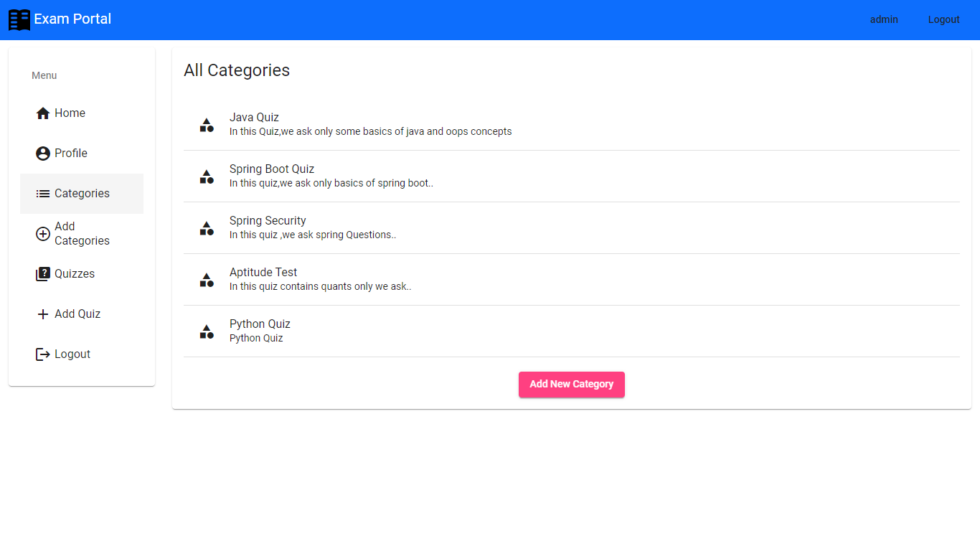Screen dimensions: 980x551
Task: Click the Add Quiz plus icon
Action: tap(42, 314)
